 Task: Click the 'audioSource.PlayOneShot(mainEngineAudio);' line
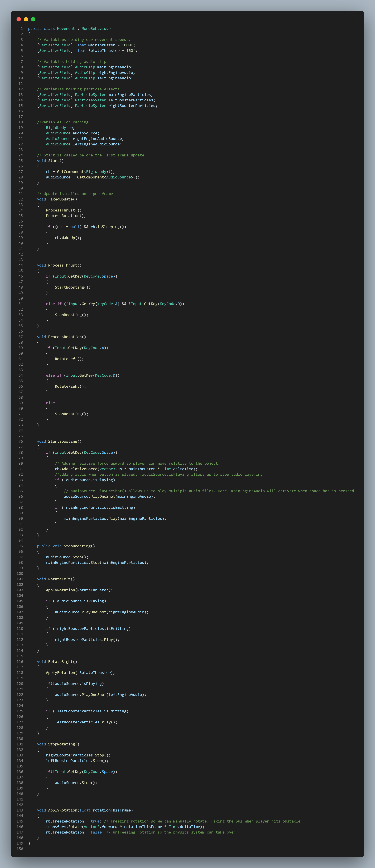coord(110,497)
